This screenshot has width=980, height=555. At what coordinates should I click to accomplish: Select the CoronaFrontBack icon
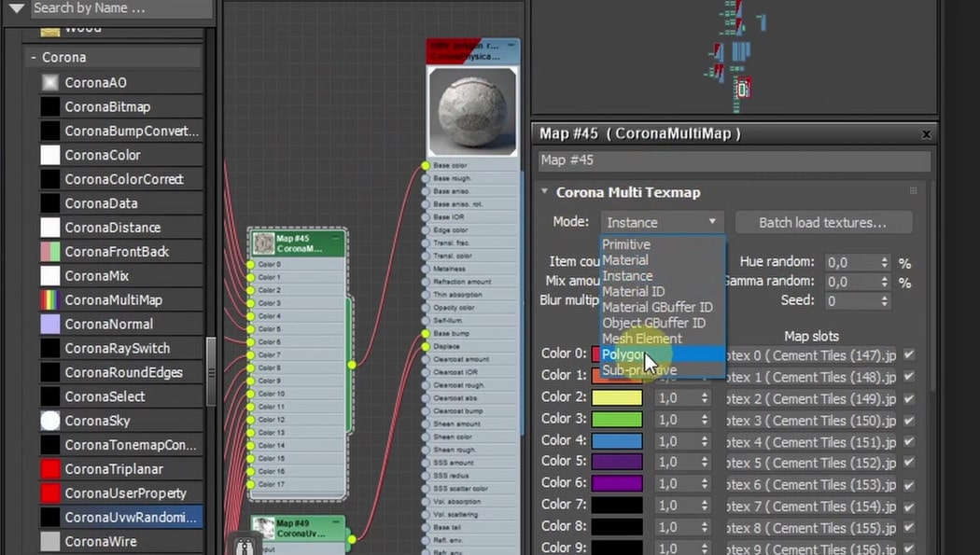(50, 252)
